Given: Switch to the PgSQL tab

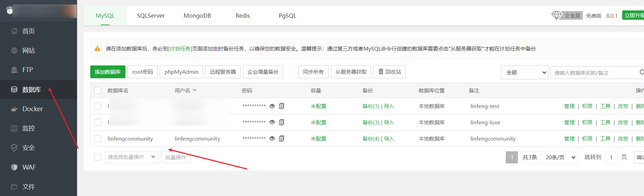Looking at the screenshot, I should [288, 16].
